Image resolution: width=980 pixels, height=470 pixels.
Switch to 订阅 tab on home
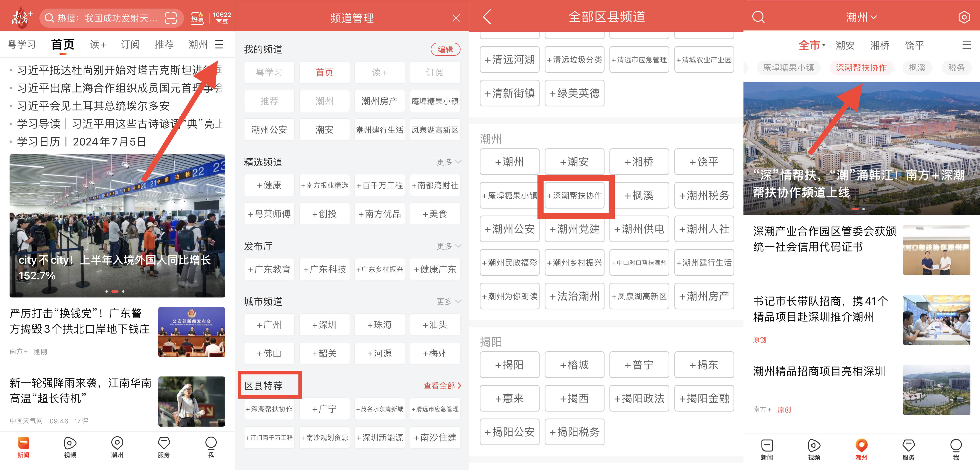130,45
